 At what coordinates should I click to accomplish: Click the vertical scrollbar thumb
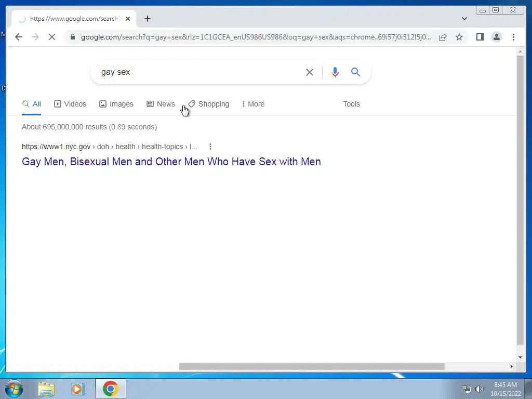(520, 200)
